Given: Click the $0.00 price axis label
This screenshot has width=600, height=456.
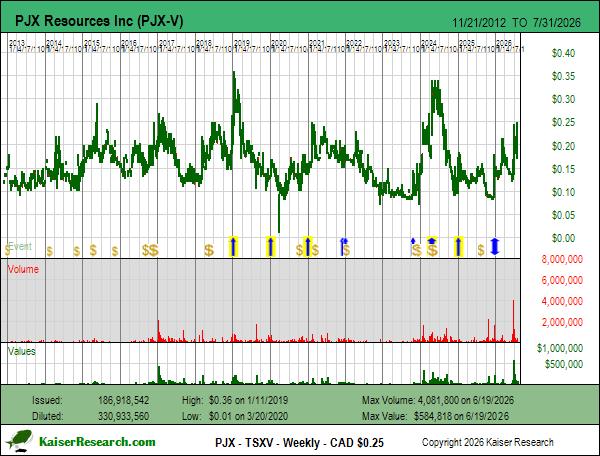Looking at the screenshot, I should coord(563,238).
